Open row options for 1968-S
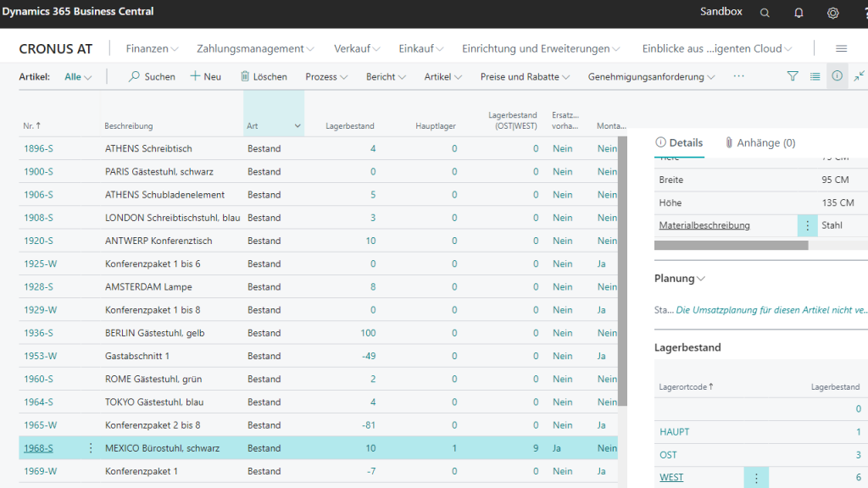 (91, 448)
